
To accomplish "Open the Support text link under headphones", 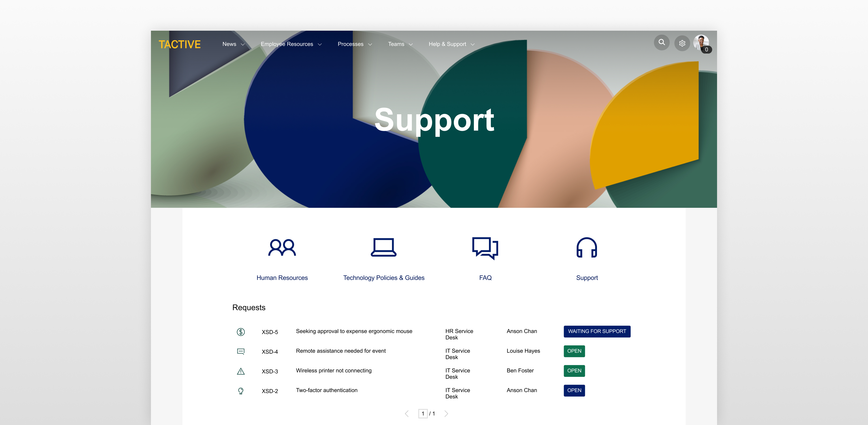I will (587, 278).
